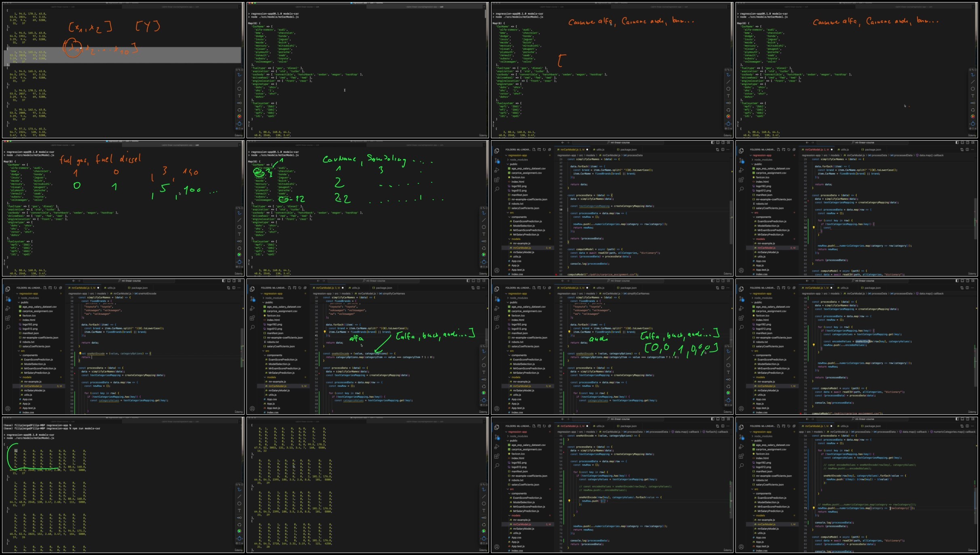Select text annotation tool in row 1, frame 4
The height and width of the screenshot is (555, 980).
(x=973, y=96)
